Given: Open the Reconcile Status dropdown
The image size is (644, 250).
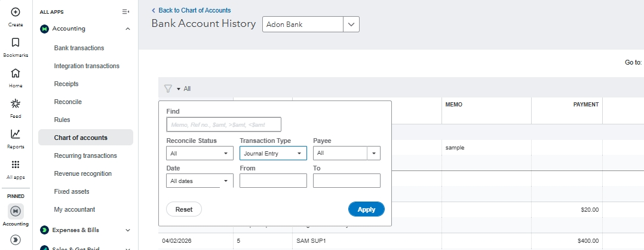Looking at the screenshot, I should click(x=200, y=154).
